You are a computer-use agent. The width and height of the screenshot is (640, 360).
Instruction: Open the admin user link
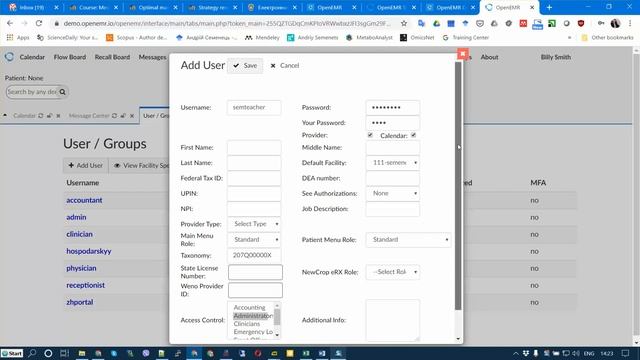(76, 217)
